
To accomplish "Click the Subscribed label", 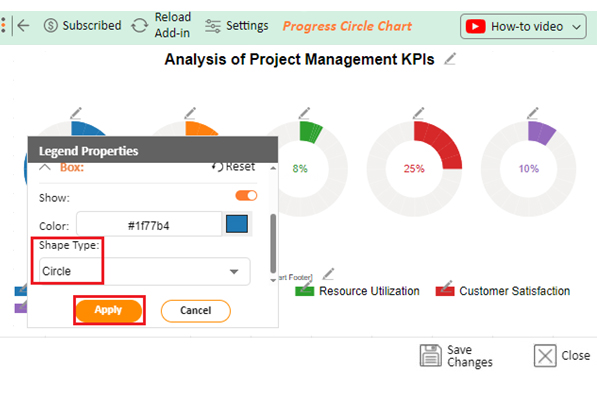I will coord(92,26).
